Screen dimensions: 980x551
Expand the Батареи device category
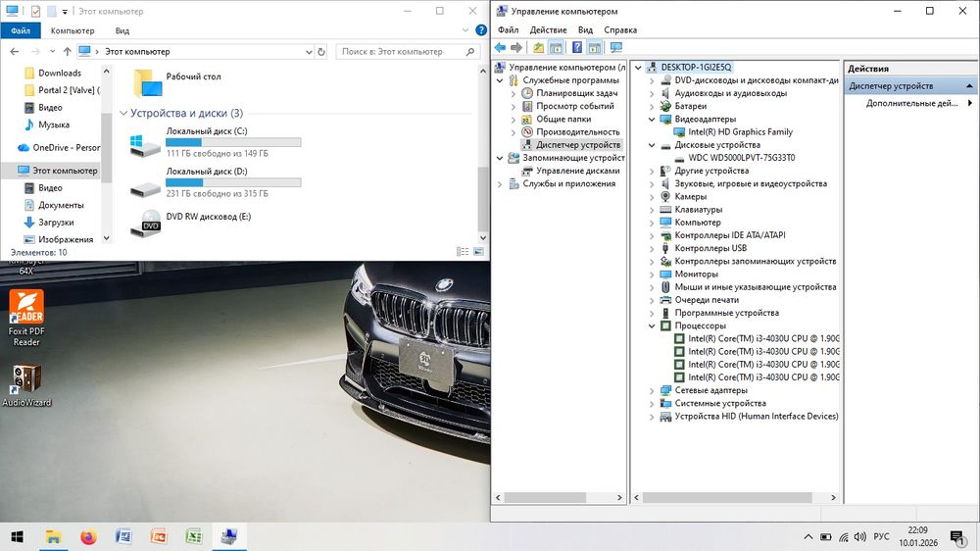[x=652, y=106]
